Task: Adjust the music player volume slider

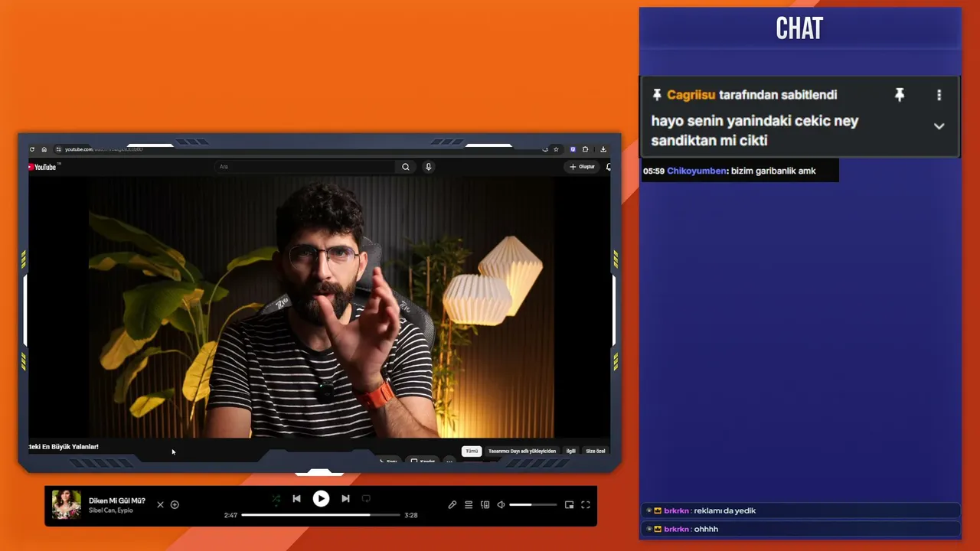Action: coord(533,505)
